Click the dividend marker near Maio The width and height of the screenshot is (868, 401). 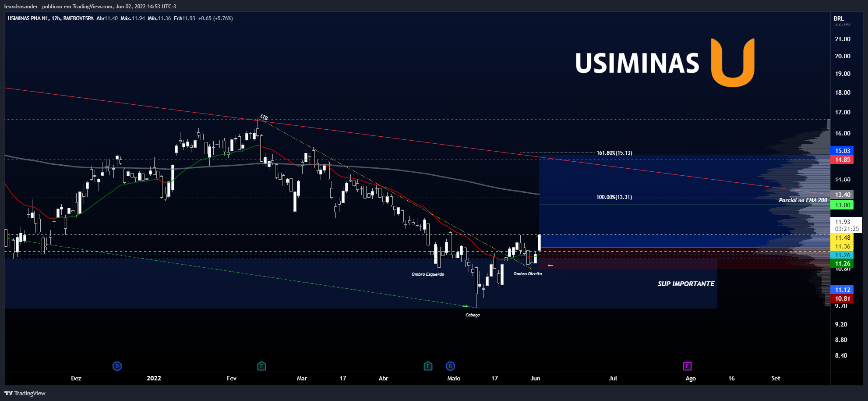pyautogui.click(x=450, y=366)
